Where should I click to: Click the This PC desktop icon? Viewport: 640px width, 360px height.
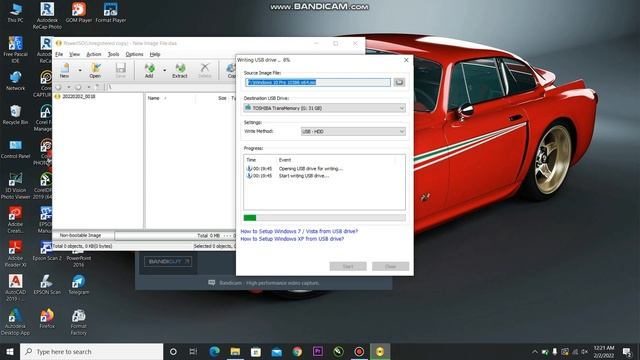pyautogui.click(x=15, y=13)
